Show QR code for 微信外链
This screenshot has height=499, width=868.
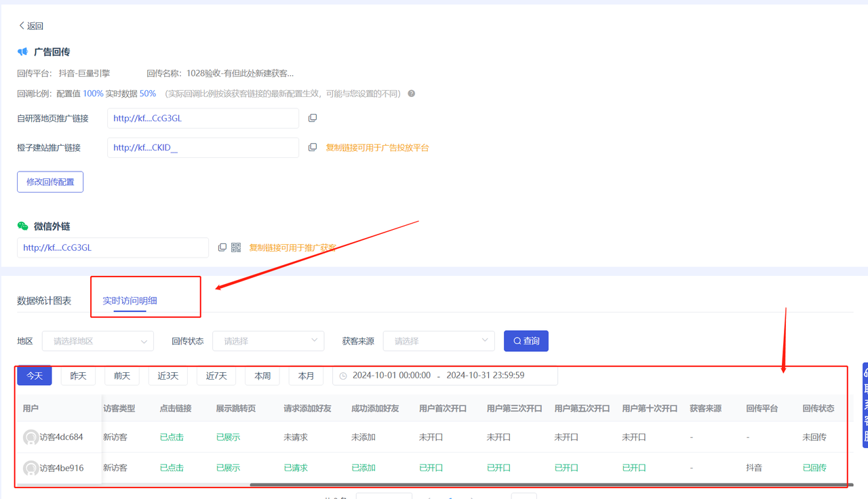236,247
